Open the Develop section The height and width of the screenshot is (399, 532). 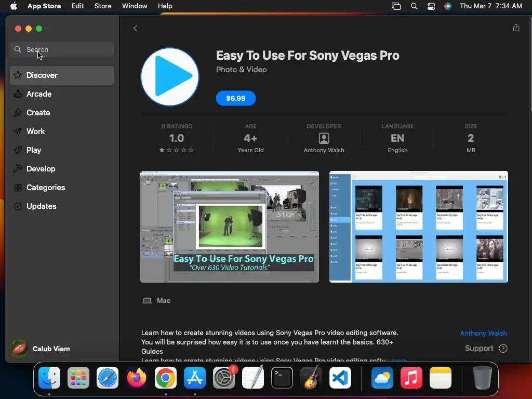(x=62, y=169)
